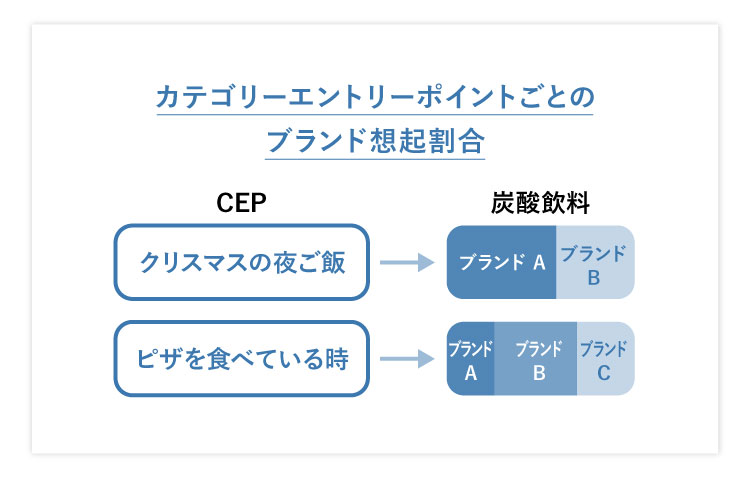The height and width of the screenshot is (479, 750).
Task: Click the ブランド C segment
Action: 606,358
